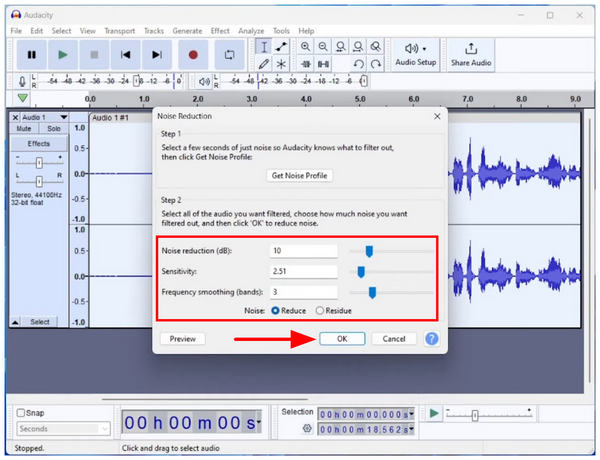Click the Zoom In magnifier
Image resolution: width=600 pixels, height=460 pixels.
click(305, 47)
